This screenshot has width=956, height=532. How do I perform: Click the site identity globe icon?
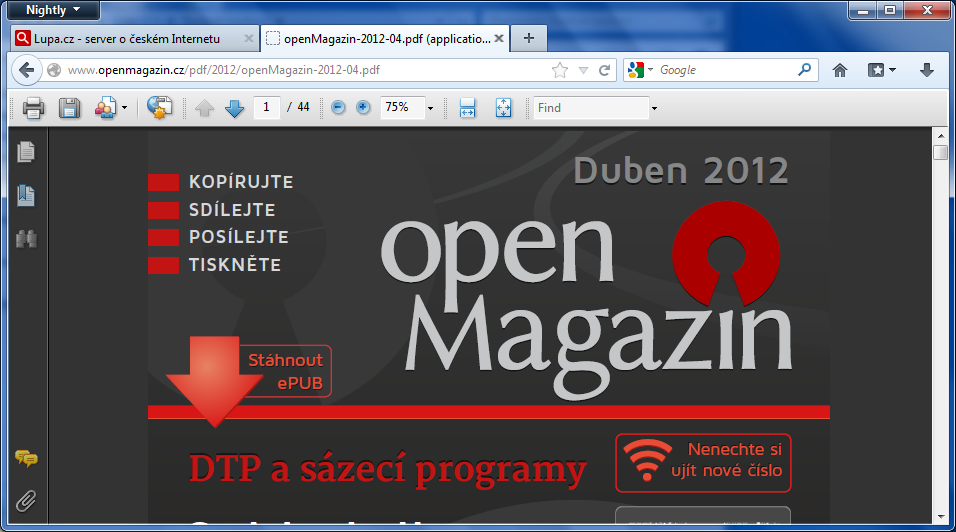pos(54,70)
